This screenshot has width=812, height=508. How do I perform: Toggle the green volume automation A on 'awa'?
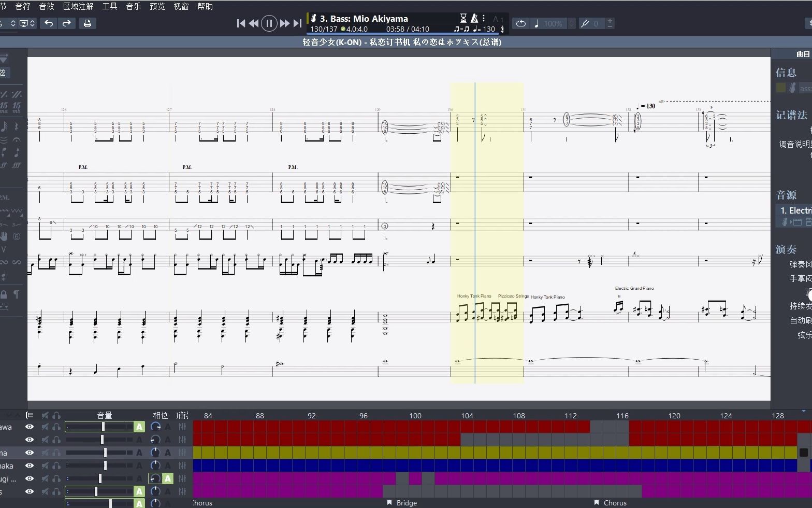[x=139, y=427]
